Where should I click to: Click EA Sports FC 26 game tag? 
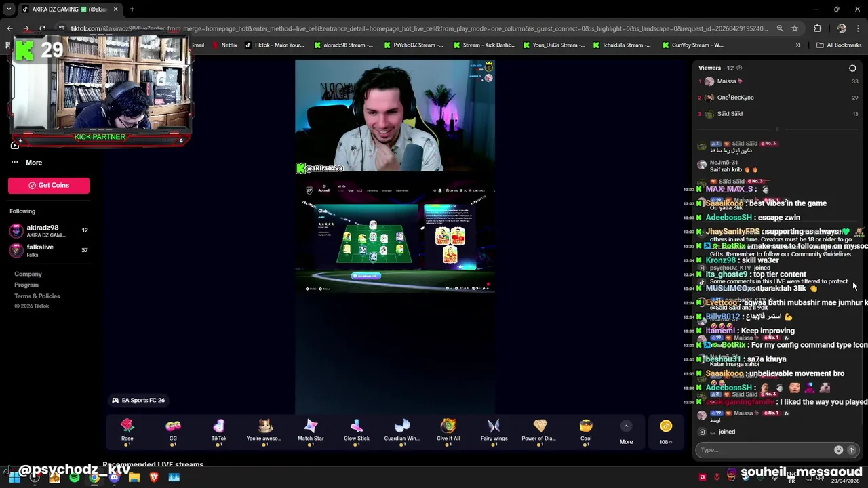(138, 400)
